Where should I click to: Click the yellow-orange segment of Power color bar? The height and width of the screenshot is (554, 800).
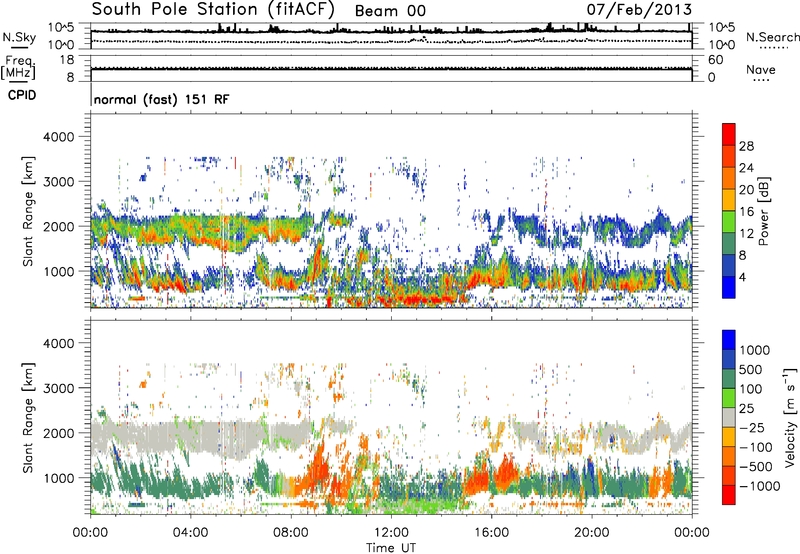(x=729, y=199)
